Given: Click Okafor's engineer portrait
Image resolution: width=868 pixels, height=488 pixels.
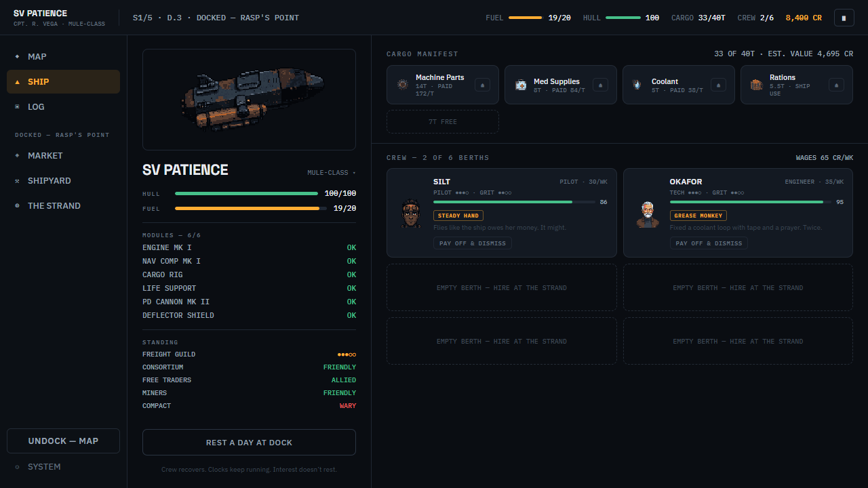Looking at the screenshot, I should [x=648, y=213].
